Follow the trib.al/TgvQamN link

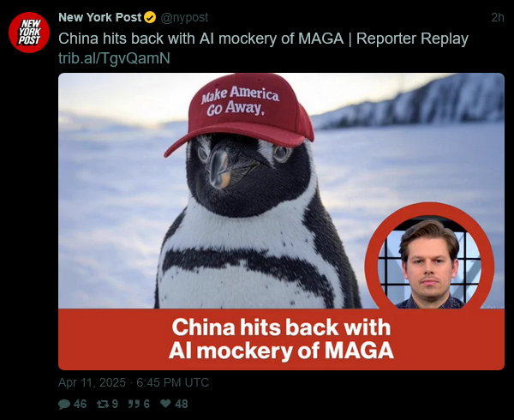(114, 58)
